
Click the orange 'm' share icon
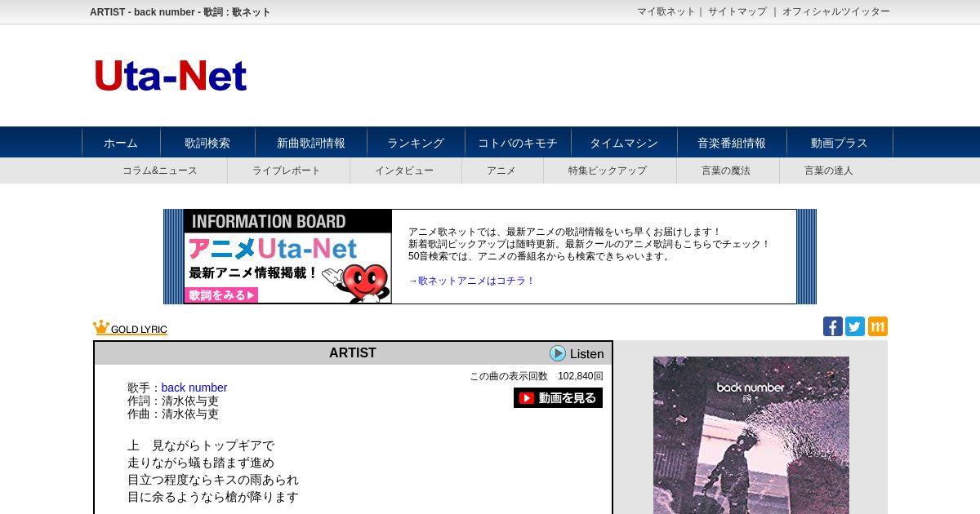click(x=877, y=326)
